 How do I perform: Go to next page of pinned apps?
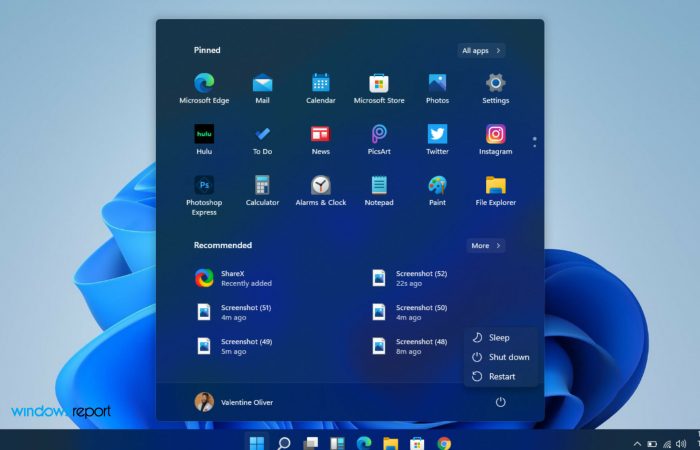click(534, 146)
